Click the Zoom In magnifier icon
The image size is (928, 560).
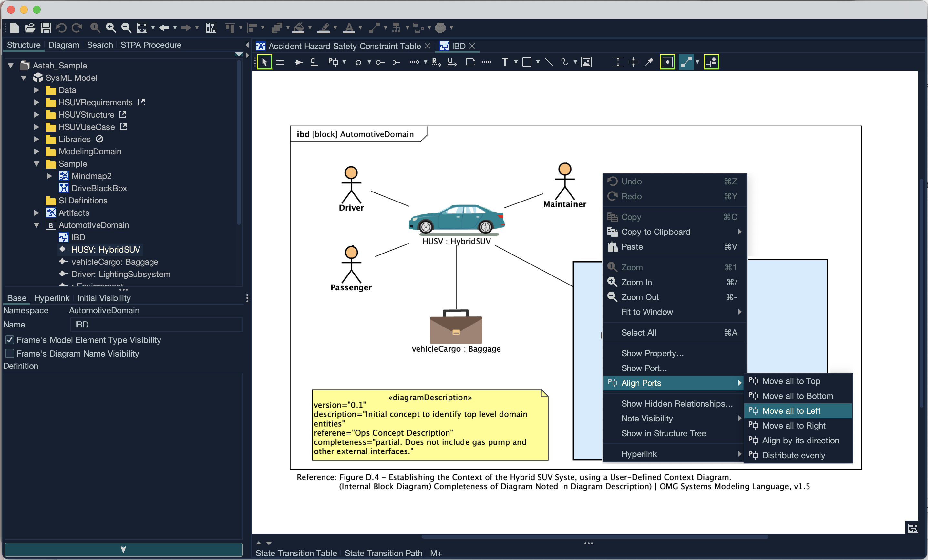coord(110,27)
